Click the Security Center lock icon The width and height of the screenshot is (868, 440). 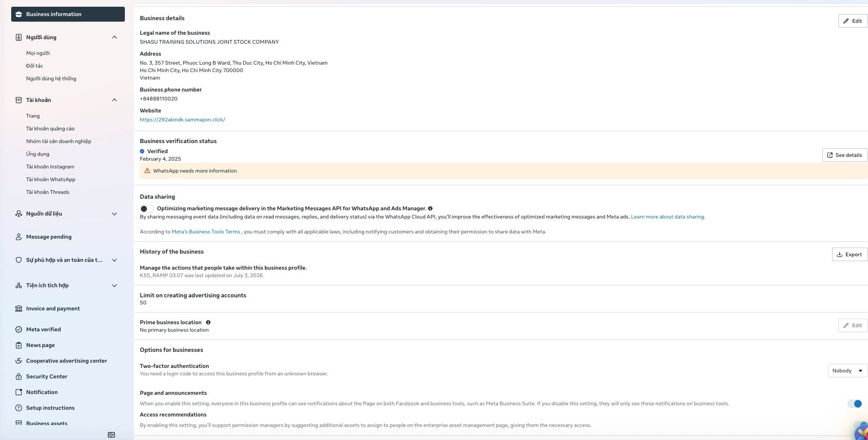(x=19, y=377)
